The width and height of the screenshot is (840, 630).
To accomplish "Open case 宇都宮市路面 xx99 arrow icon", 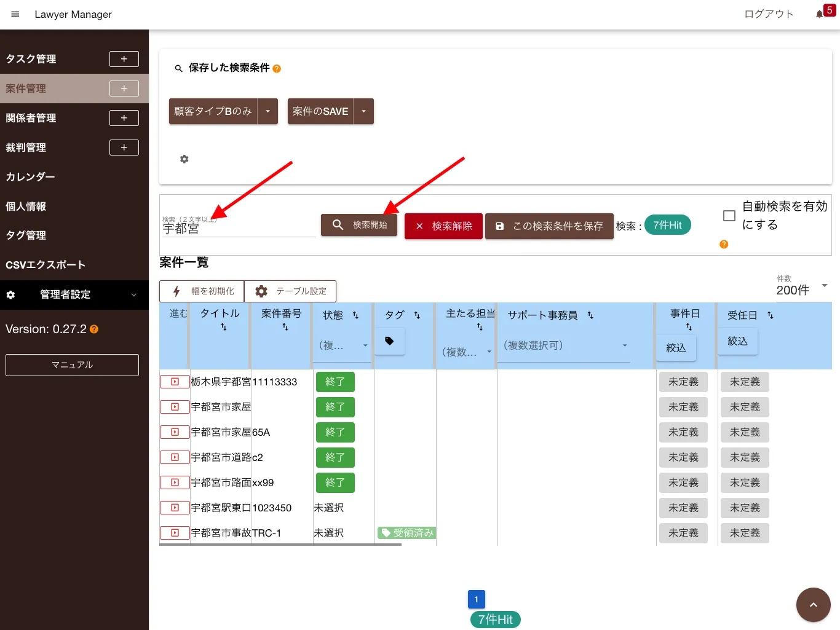I will (175, 482).
